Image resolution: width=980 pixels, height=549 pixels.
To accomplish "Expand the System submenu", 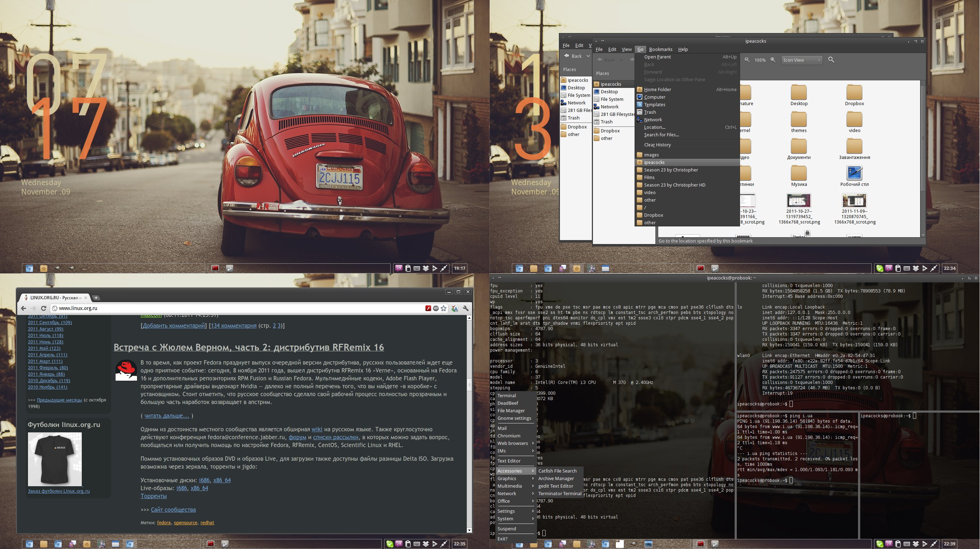I will tap(515, 519).
